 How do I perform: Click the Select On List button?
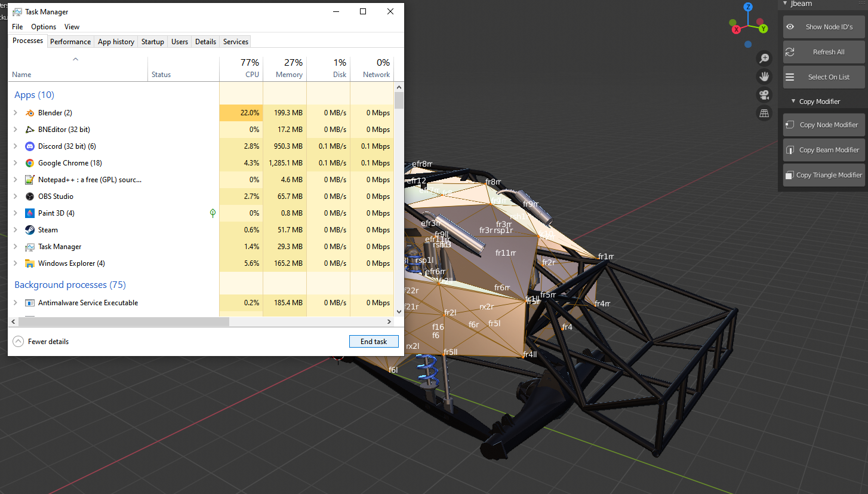coord(824,77)
